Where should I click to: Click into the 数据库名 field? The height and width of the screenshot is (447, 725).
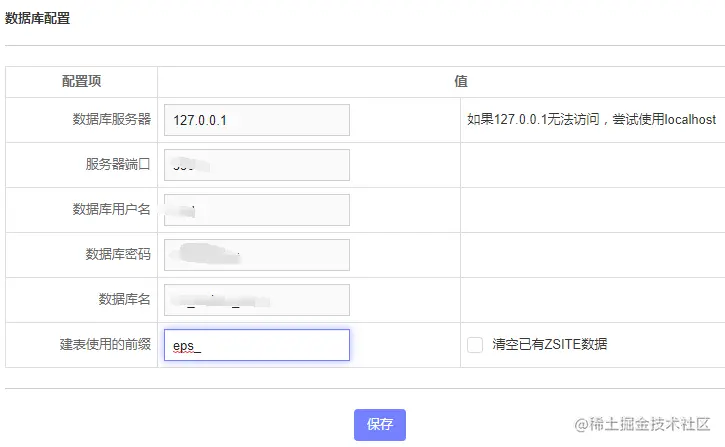click(x=257, y=300)
